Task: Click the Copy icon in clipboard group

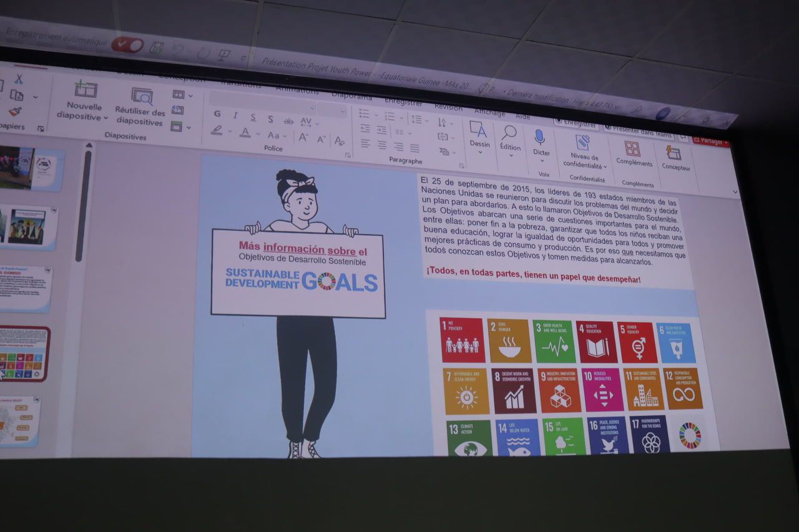Action: 17,95
